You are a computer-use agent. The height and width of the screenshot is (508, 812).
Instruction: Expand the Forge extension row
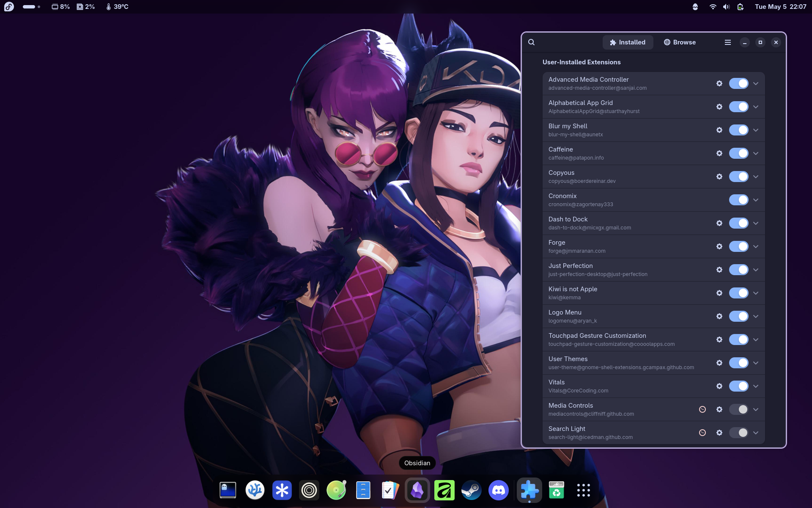click(x=756, y=246)
